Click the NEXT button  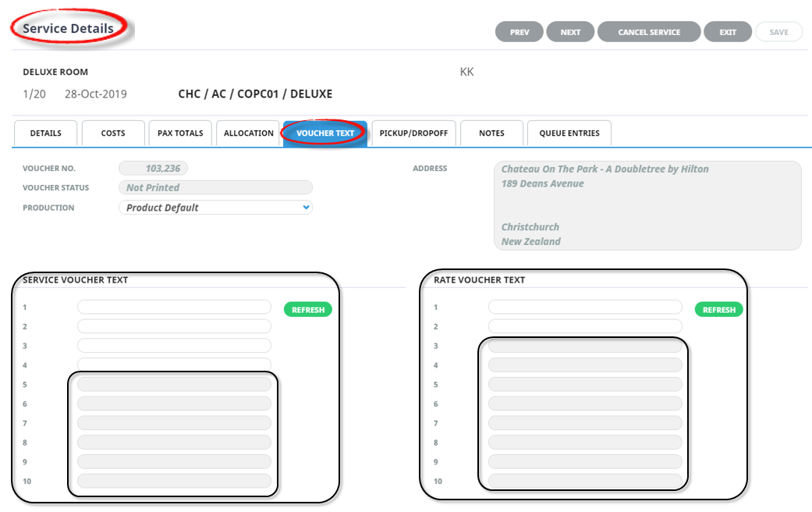570,32
